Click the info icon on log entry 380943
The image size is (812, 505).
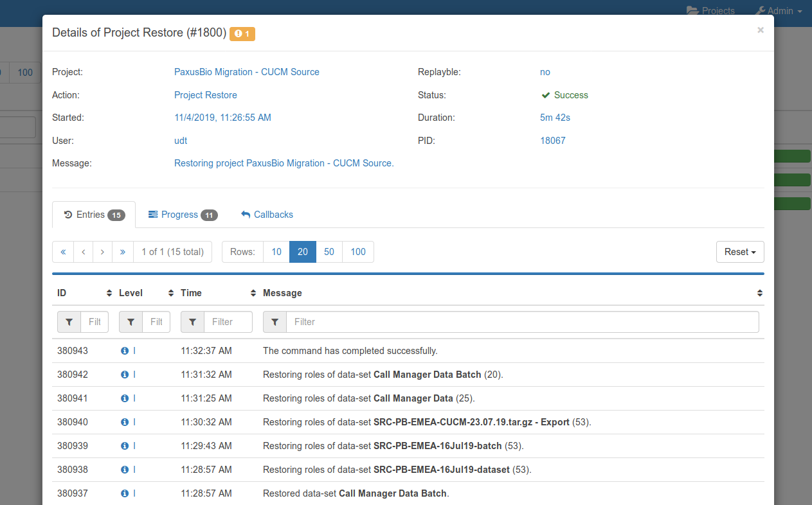pyautogui.click(x=126, y=351)
